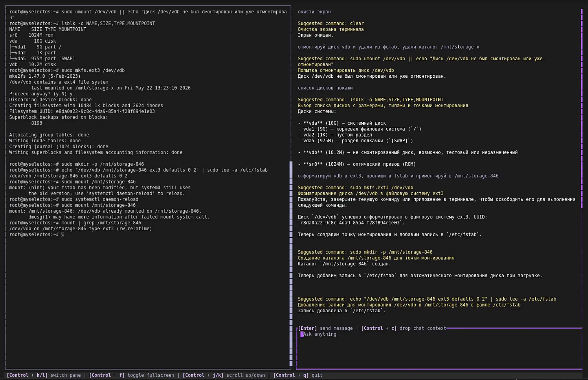This screenshot has width=588, height=380.
Task: Click the chat line "Каталог `/mnt/storage-846` создан."
Action: point(344,264)
